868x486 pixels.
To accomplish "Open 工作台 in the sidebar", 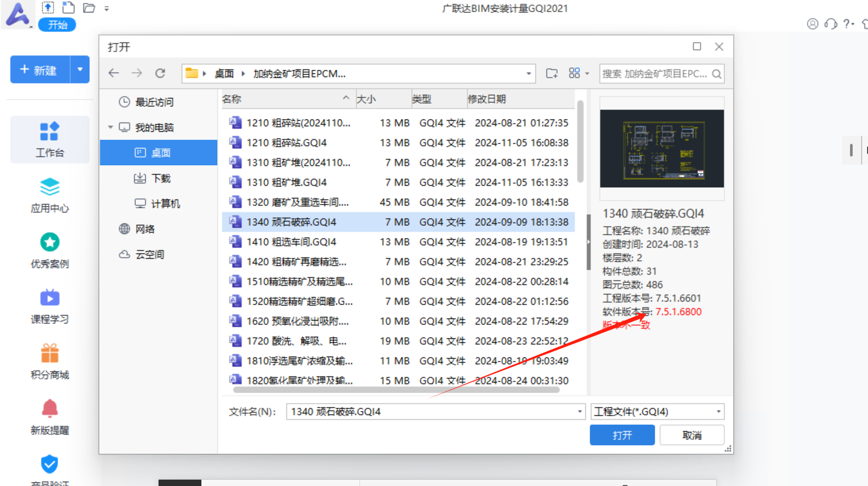I will click(x=50, y=140).
